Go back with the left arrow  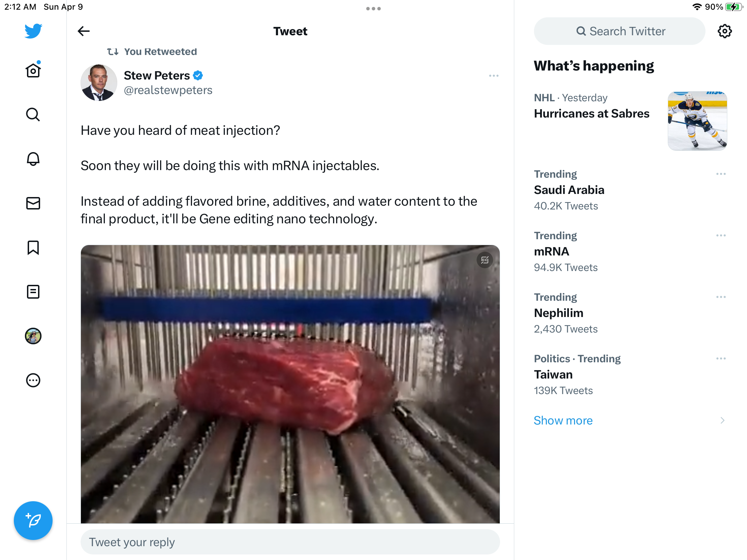(84, 31)
